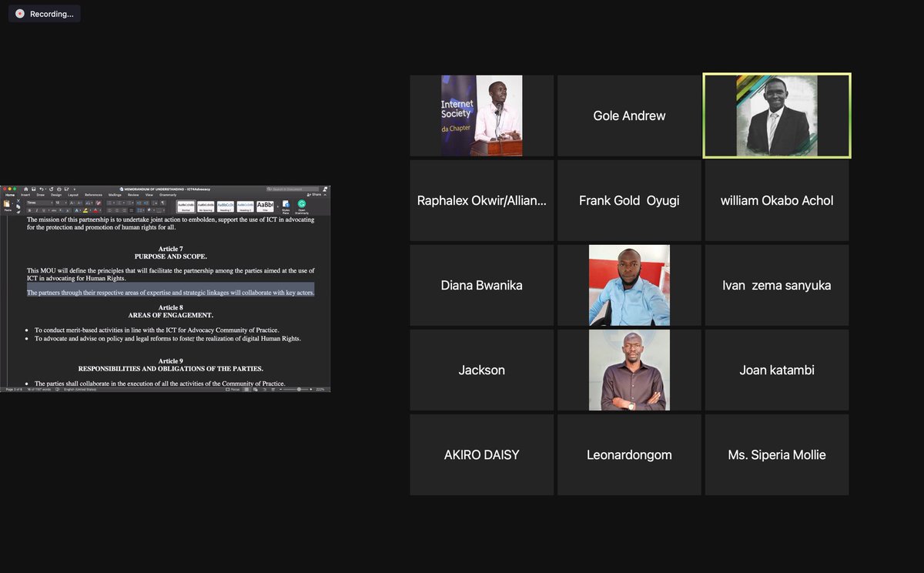The width and height of the screenshot is (924, 573).
Task: Open the References ribbon tab
Action: (x=93, y=195)
